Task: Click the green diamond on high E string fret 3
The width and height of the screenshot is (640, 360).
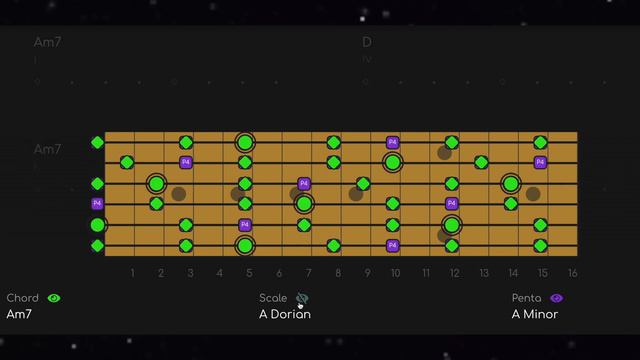Action: tap(186, 142)
